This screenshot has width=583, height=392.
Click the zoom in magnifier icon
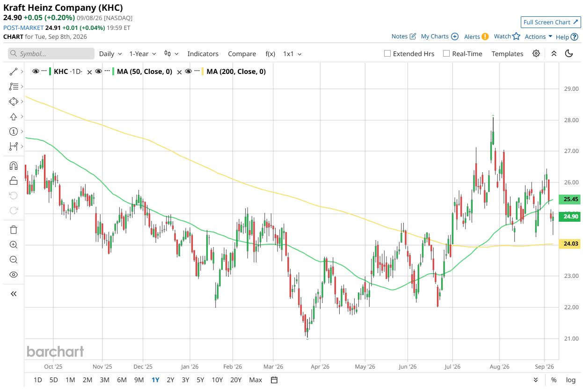[x=14, y=245]
